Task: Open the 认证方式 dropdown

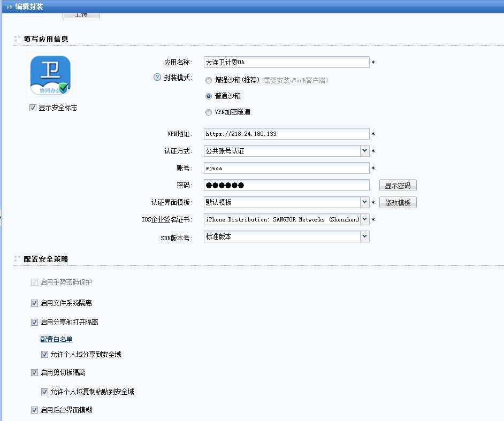Action: coord(364,151)
